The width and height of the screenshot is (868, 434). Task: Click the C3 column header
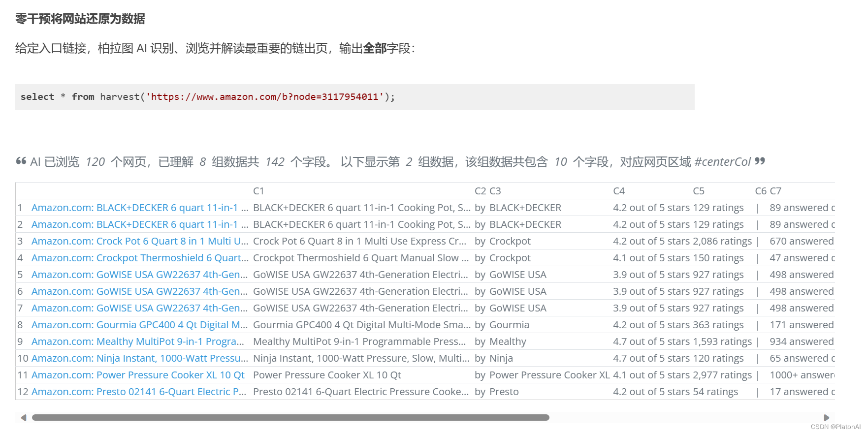(x=495, y=191)
